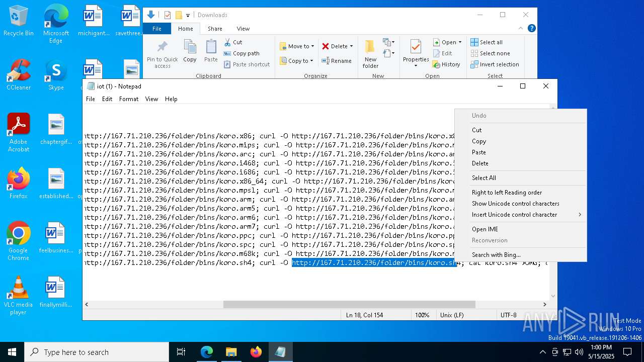Open File Explorer from taskbar
The width and height of the screenshot is (644, 362).
tap(231, 352)
